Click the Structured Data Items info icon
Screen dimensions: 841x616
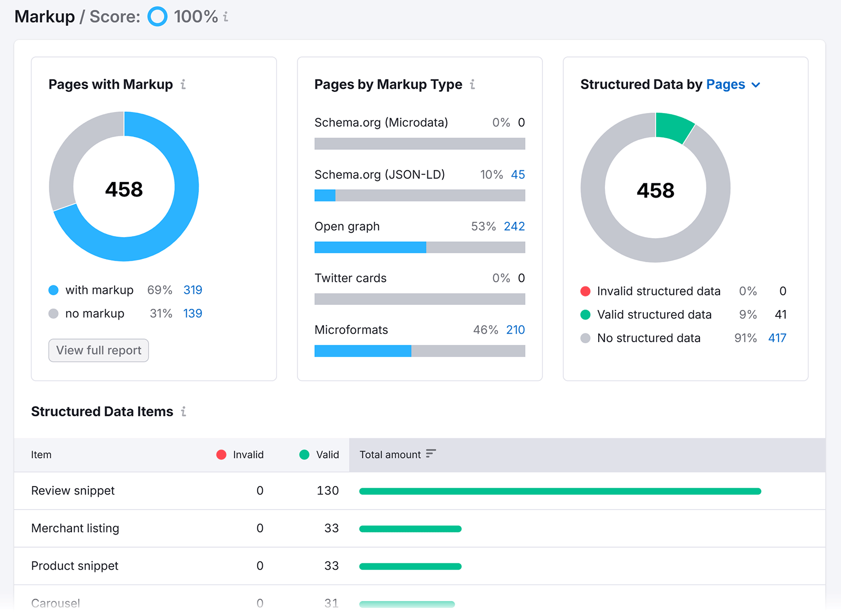point(183,412)
